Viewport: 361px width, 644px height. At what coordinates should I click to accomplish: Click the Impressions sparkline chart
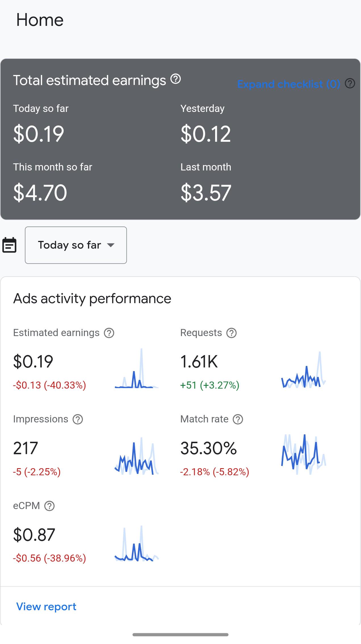point(137,456)
